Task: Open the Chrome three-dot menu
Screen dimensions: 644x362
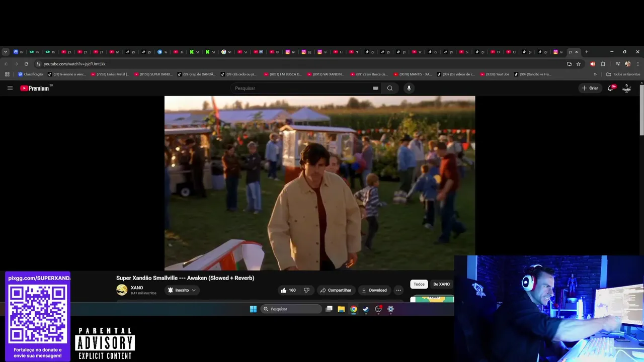Action: [x=638, y=64]
